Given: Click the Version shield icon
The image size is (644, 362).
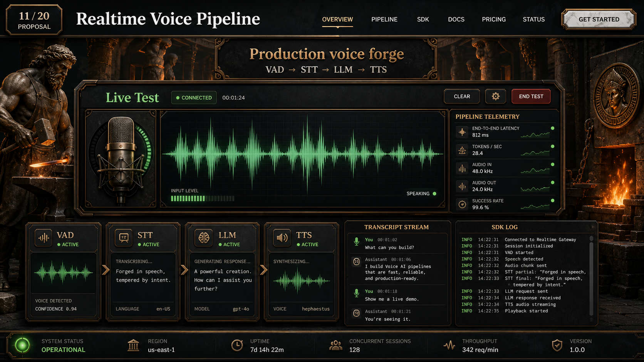Looking at the screenshot, I should (x=557, y=345).
